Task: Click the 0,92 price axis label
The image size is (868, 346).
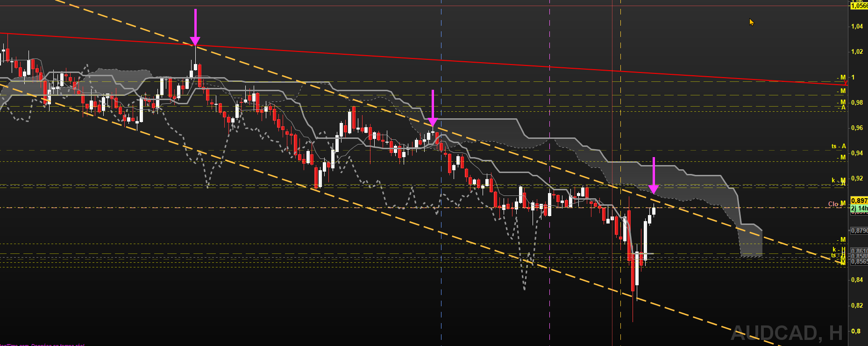Action: [x=857, y=179]
